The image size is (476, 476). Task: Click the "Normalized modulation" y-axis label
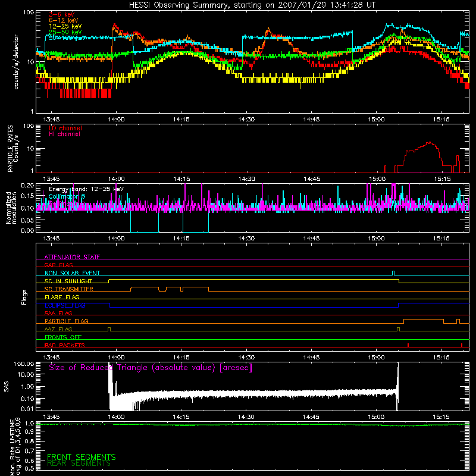pyautogui.click(x=11, y=208)
